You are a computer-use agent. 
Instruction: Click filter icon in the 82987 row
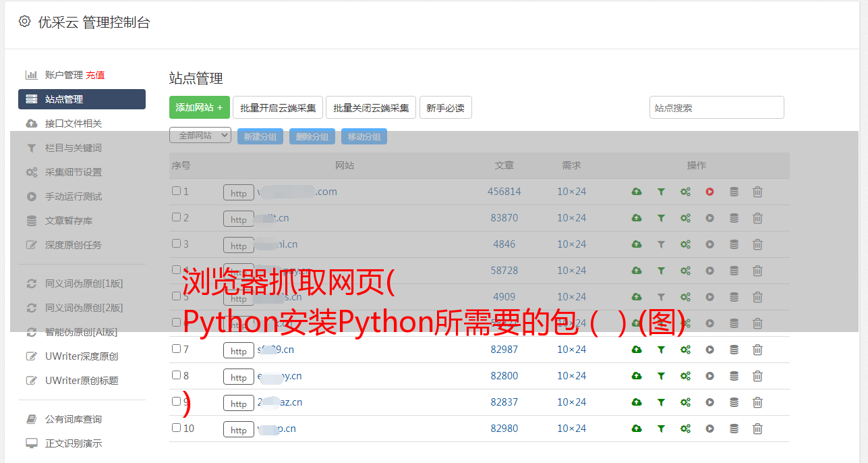pos(661,350)
